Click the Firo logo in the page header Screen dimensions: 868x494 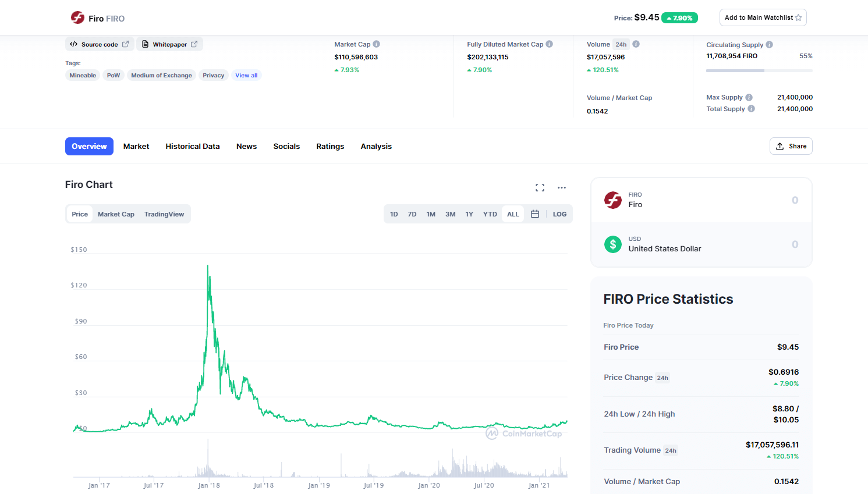point(77,17)
